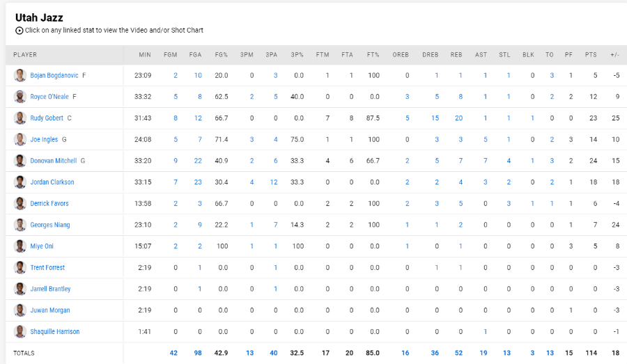
Task: Select team free throw percentage 85.0
Action: click(x=372, y=353)
